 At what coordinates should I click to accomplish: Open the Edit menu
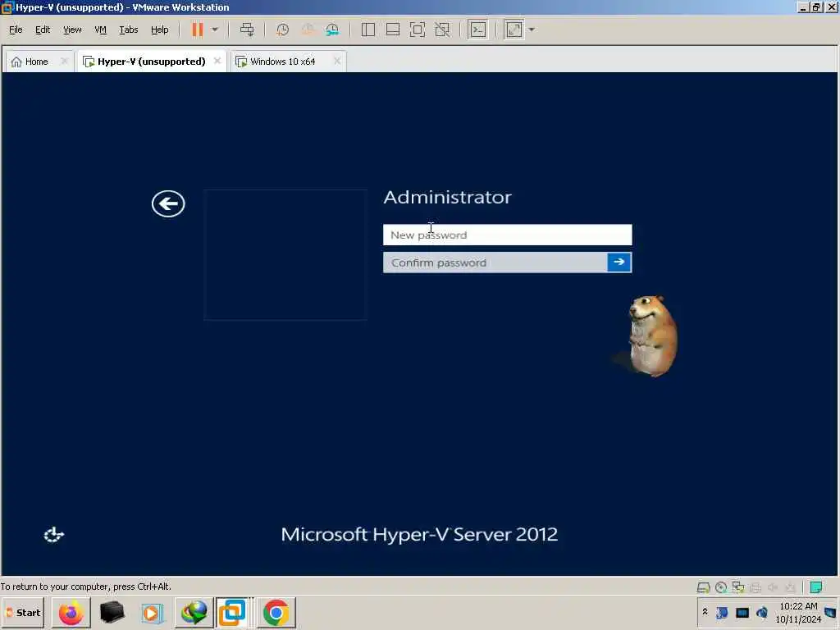[x=43, y=30]
